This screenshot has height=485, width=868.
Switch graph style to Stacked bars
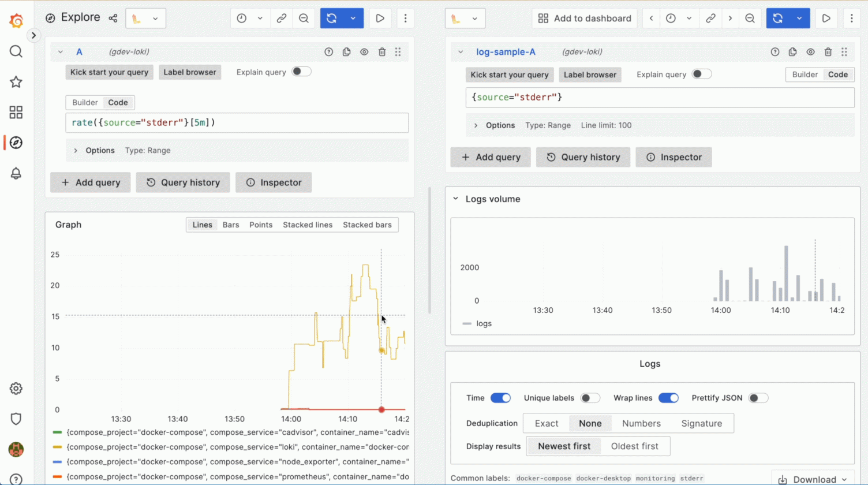click(x=367, y=225)
